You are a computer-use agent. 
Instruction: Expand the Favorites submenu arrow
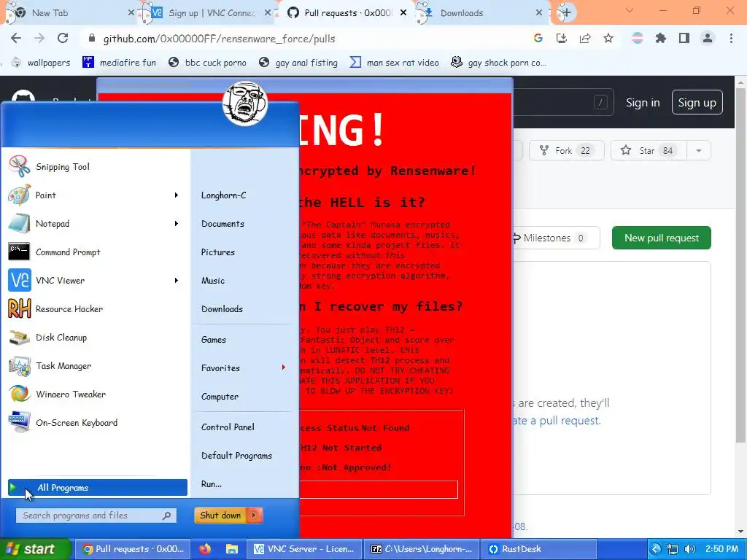[284, 367]
